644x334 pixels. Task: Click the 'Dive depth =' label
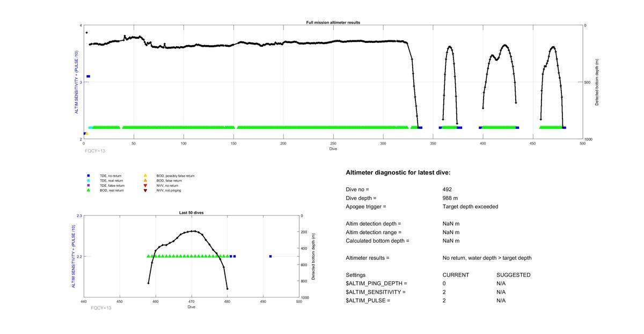click(361, 198)
